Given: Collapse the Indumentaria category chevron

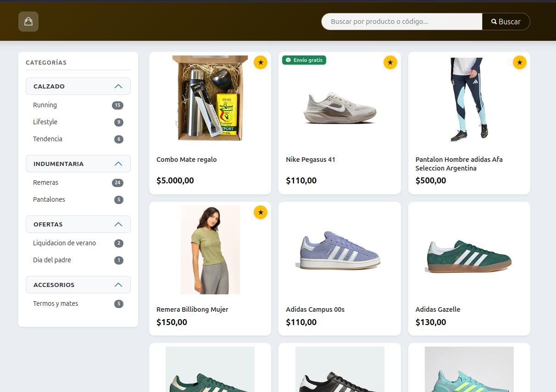Looking at the screenshot, I should 118,164.
